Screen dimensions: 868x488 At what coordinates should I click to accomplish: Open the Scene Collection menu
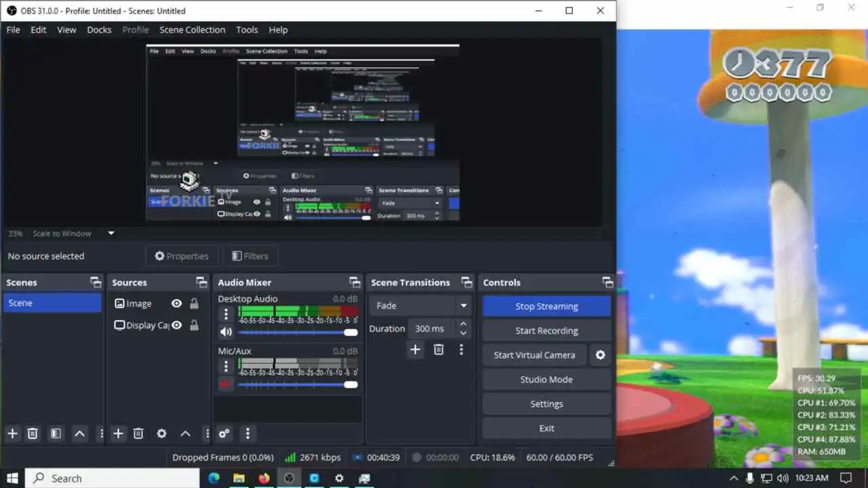point(192,30)
